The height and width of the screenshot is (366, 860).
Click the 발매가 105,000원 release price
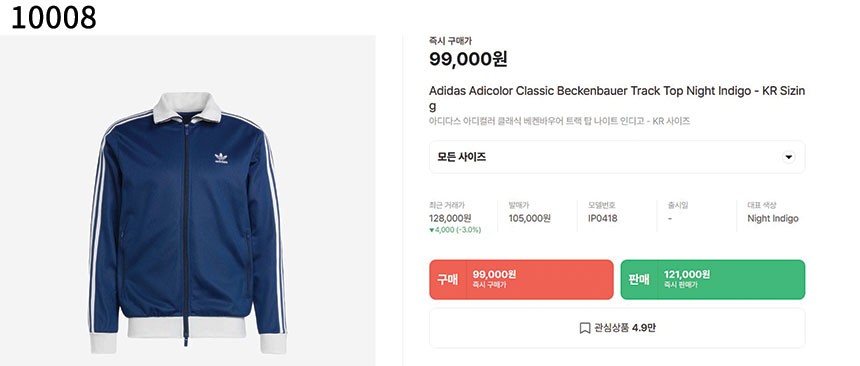pyautogui.click(x=529, y=218)
